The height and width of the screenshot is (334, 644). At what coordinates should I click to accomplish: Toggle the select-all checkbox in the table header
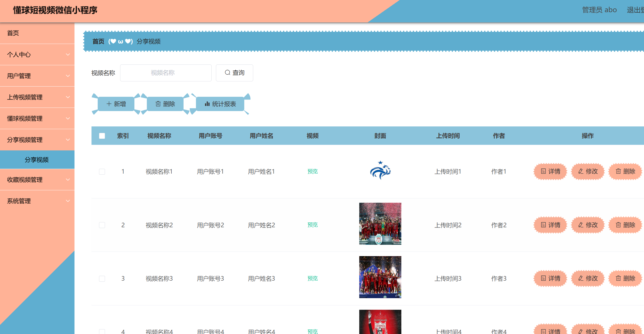tap(102, 136)
